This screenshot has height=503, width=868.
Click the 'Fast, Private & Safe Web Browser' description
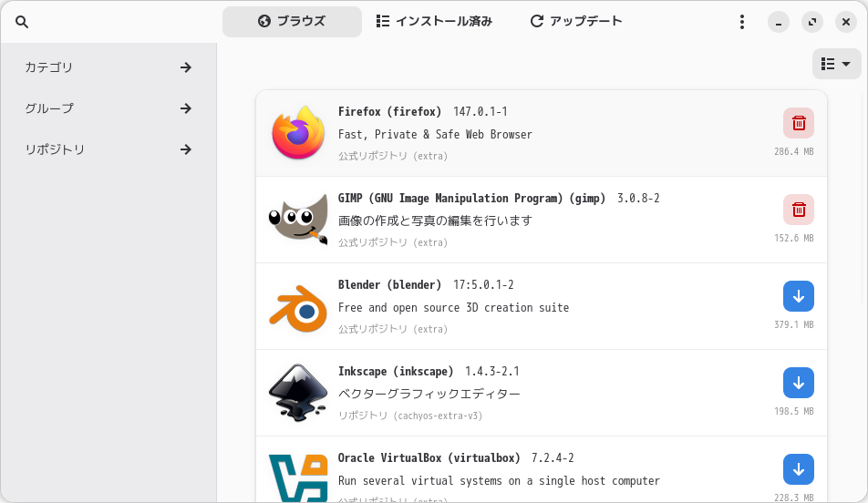(435, 135)
